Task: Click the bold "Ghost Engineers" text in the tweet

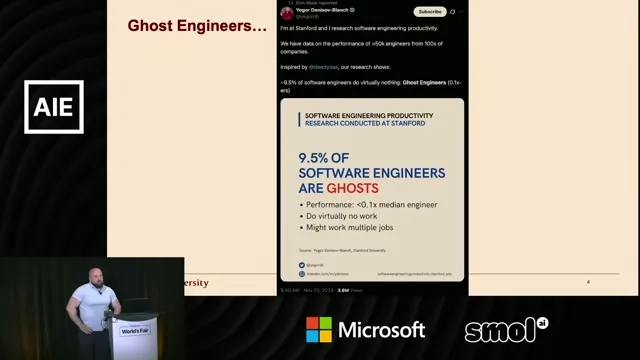Action: point(424,82)
